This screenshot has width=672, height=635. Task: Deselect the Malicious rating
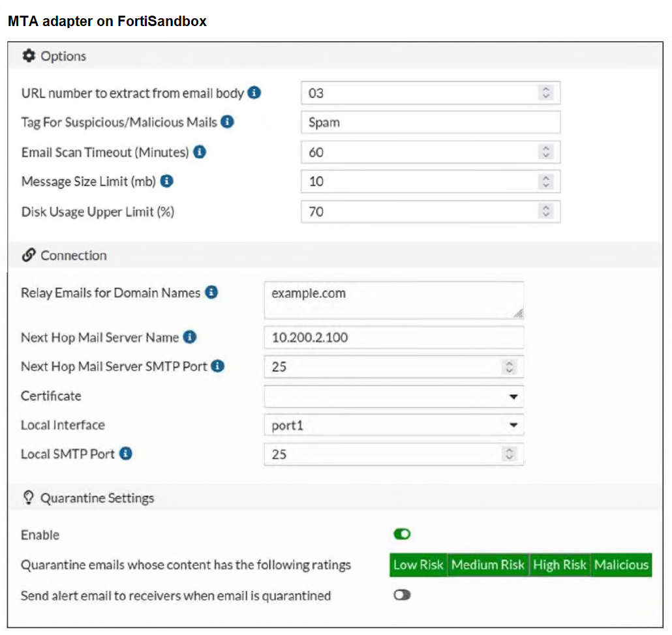click(x=621, y=565)
